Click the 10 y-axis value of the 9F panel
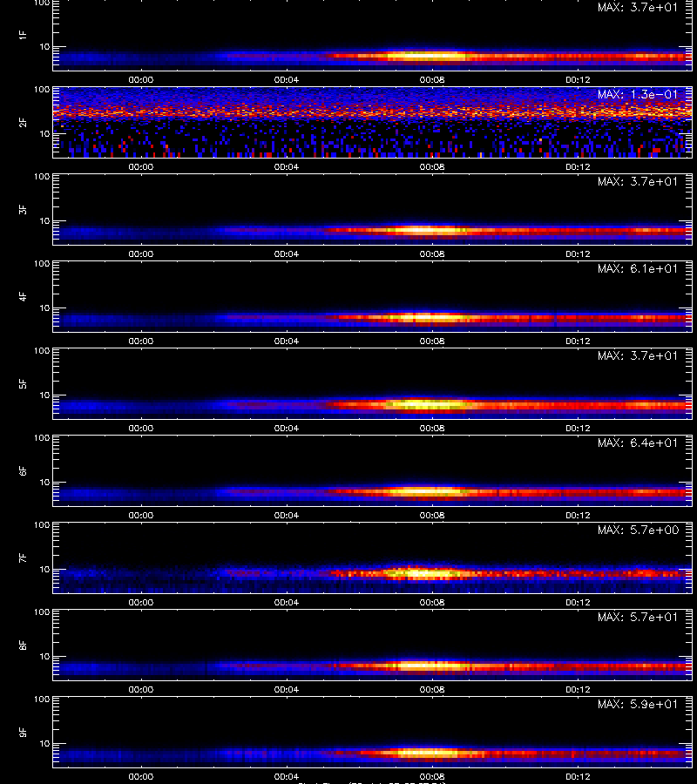Image resolution: width=697 pixels, height=784 pixels. (x=44, y=744)
